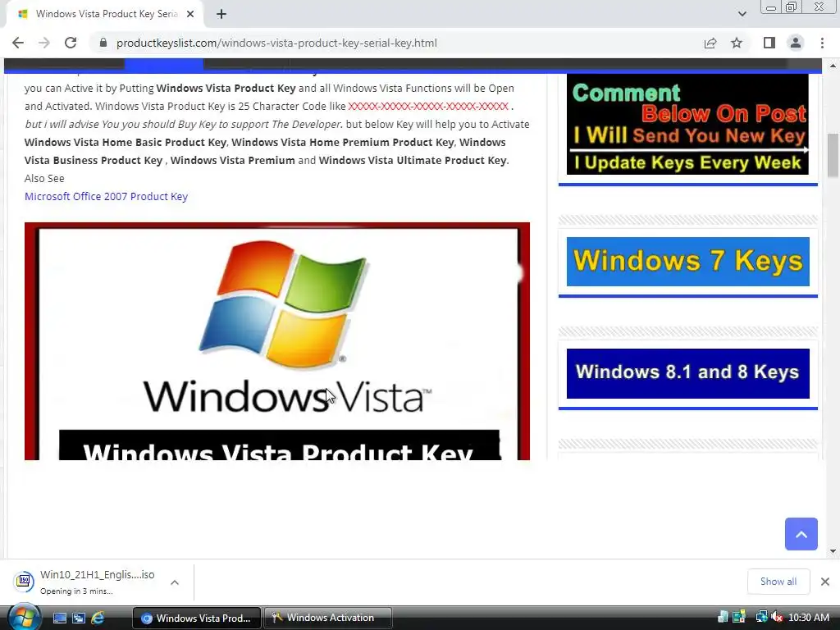Click the red XXXXX-XXXXX sample key text
The width and height of the screenshot is (840, 630).
(x=428, y=106)
